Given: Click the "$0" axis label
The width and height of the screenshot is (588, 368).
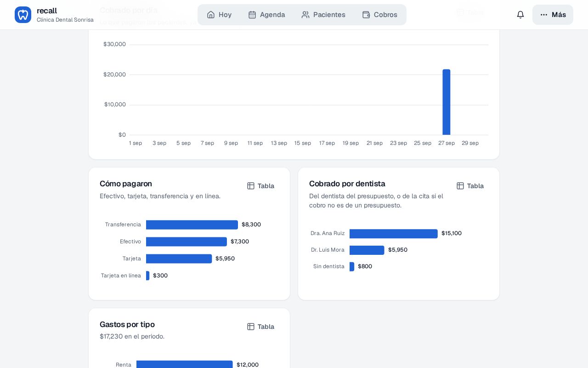Looking at the screenshot, I should pos(122,135).
